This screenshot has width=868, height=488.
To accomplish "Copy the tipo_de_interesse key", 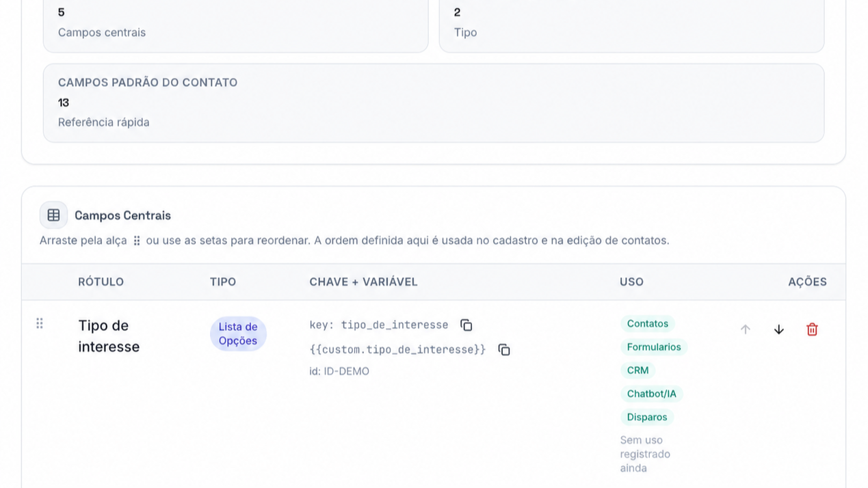I will coord(466,325).
